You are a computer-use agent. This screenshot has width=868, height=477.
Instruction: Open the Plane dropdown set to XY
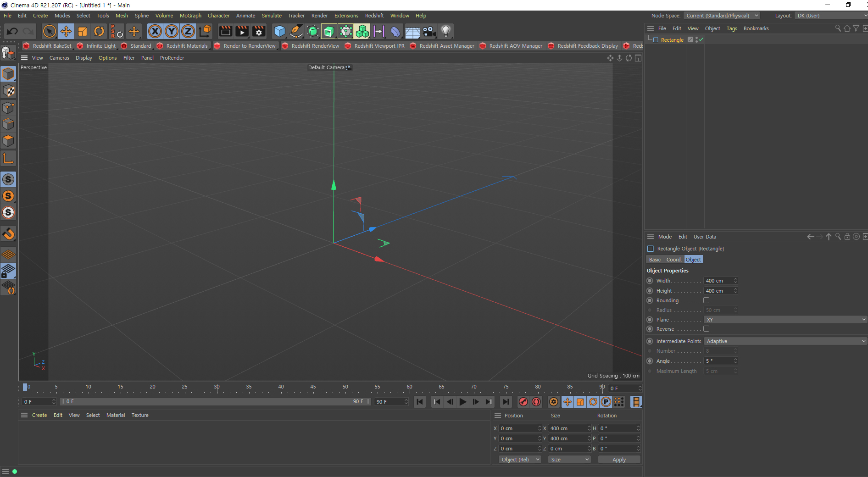[x=785, y=320]
